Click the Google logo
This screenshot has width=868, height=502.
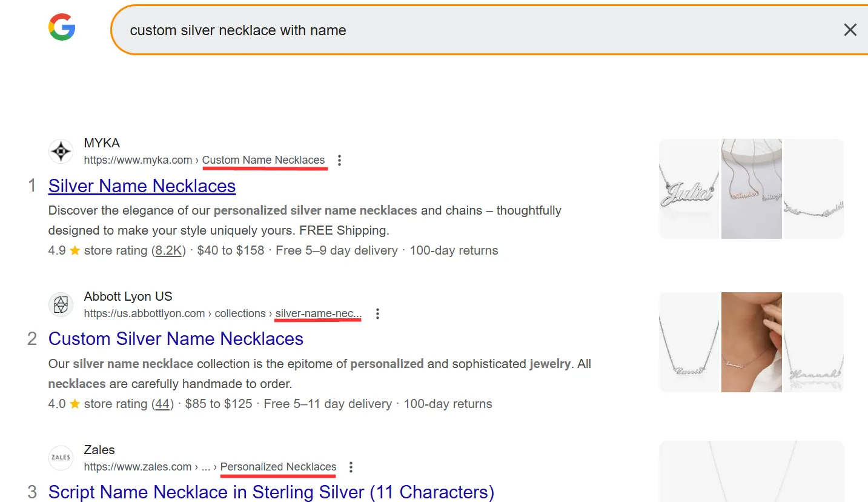62,27
